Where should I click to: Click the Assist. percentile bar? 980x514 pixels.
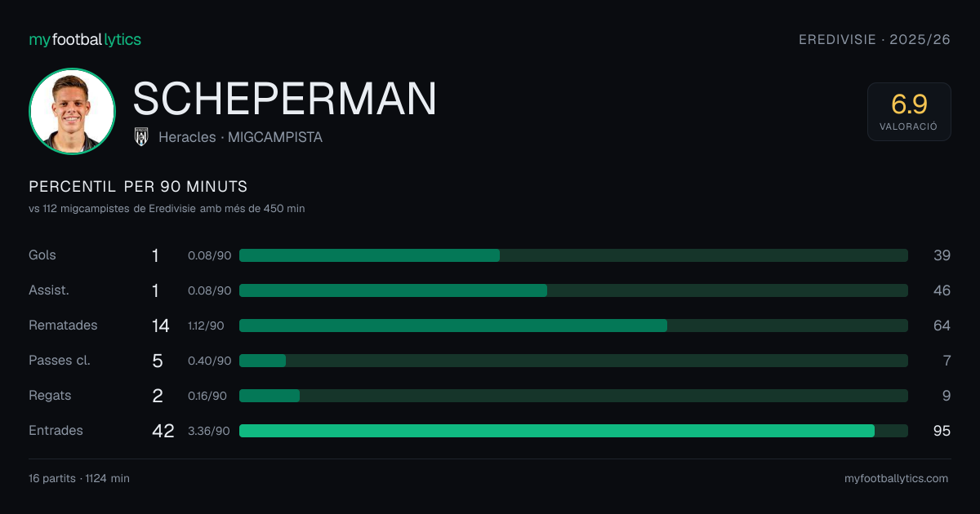[x=573, y=290]
